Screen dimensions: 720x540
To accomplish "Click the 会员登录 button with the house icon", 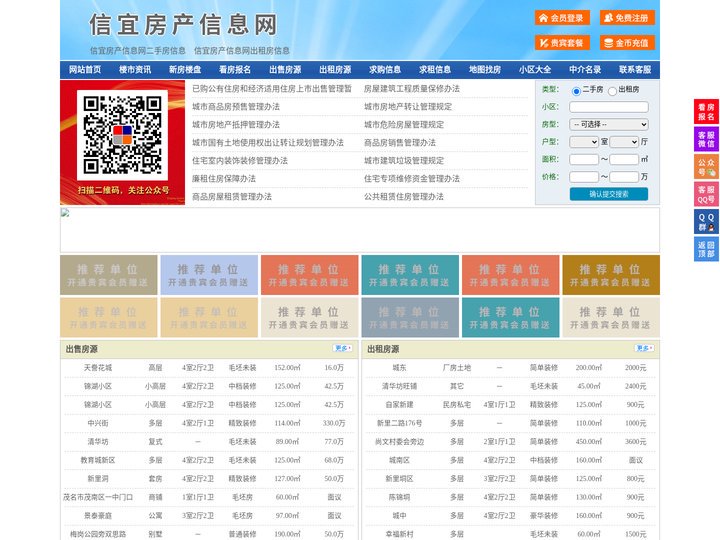I will (562, 18).
